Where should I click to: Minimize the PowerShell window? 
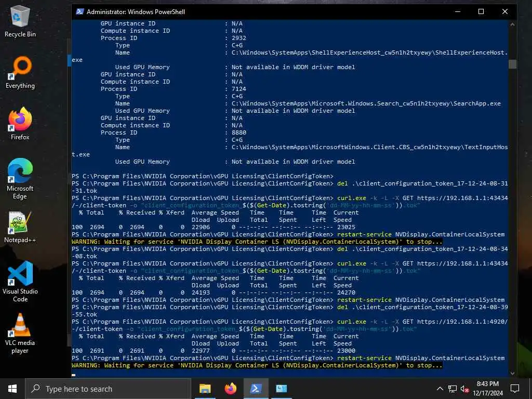click(x=458, y=11)
